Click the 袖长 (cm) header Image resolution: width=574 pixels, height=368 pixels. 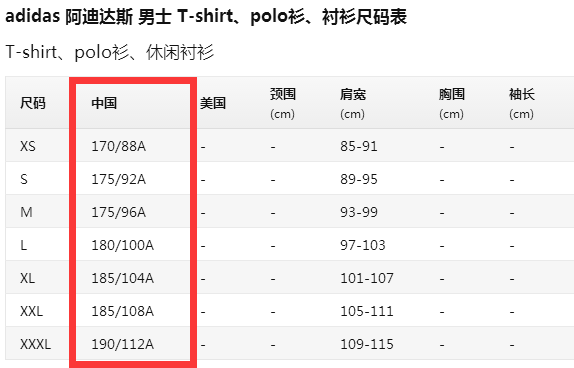pos(522,104)
